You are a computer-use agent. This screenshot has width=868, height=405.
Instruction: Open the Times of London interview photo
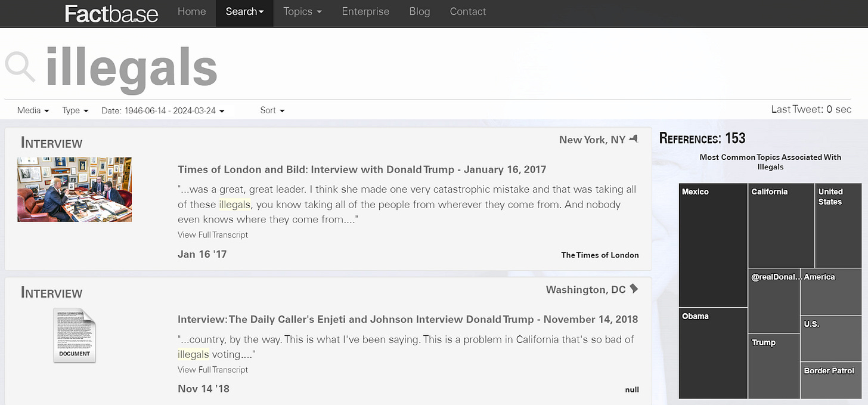[x=75, y=190]
